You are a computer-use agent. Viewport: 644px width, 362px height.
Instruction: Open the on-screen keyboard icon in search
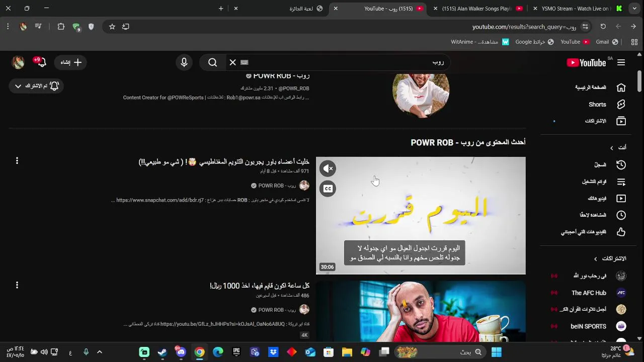245,62
